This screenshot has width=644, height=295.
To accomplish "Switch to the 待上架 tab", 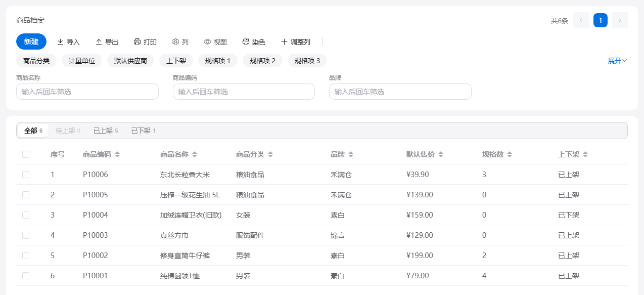I will click(68, 131).
